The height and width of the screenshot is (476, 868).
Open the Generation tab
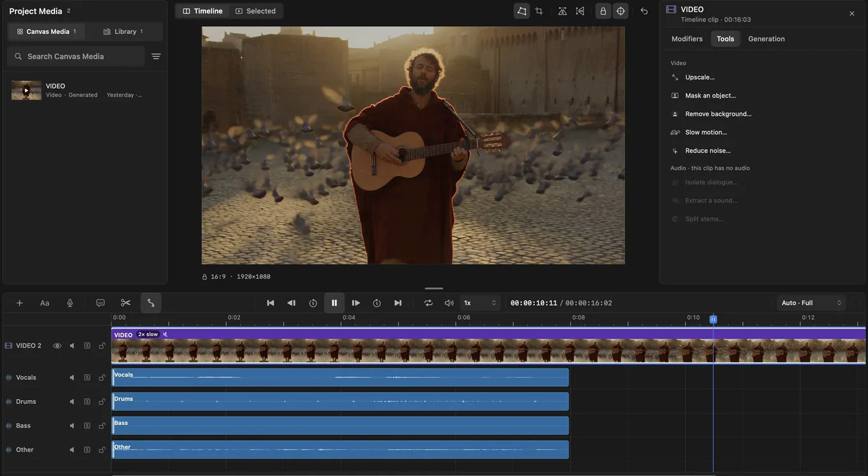tap(767, 39)
